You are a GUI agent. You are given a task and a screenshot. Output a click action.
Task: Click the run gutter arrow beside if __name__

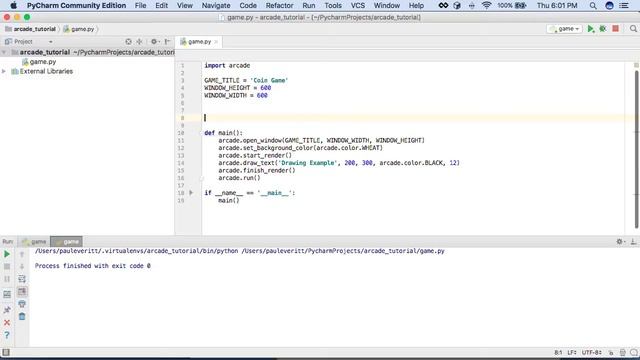(191, 193)
